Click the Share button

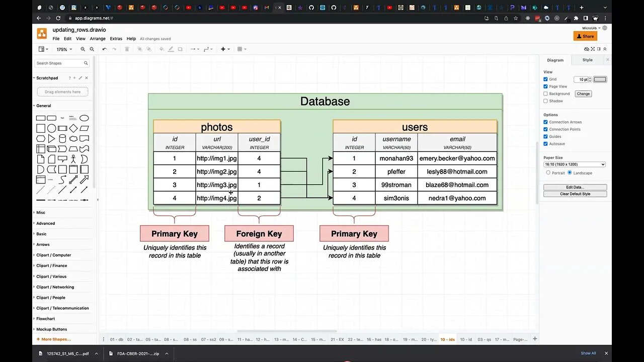[x=585, y=36]
